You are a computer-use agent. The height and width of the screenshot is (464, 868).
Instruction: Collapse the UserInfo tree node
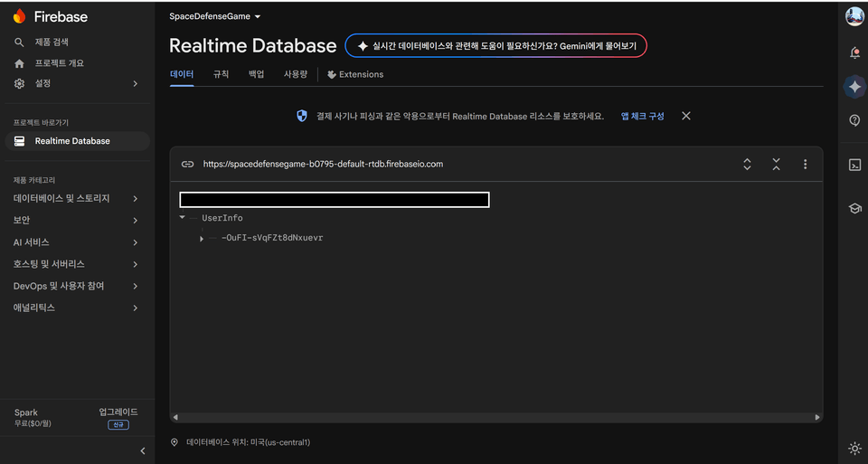(x=182, y=218)
